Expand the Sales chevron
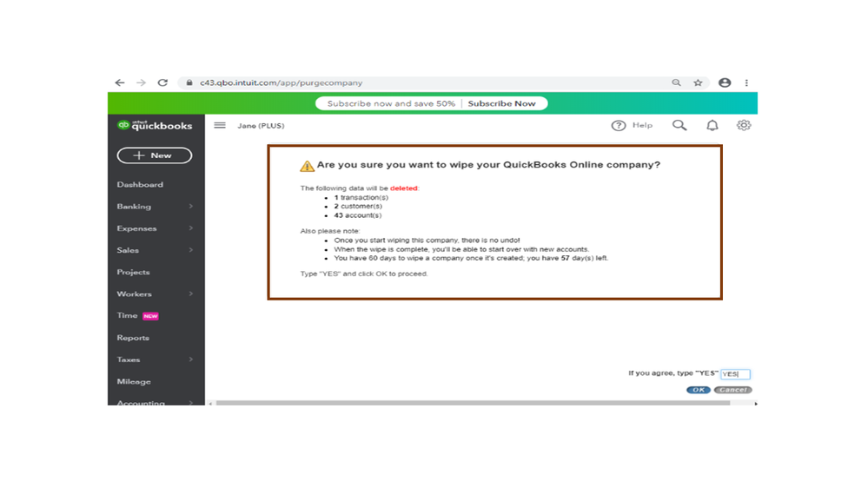This screenshot has height=488, width=868. click(x=190, y=250)
